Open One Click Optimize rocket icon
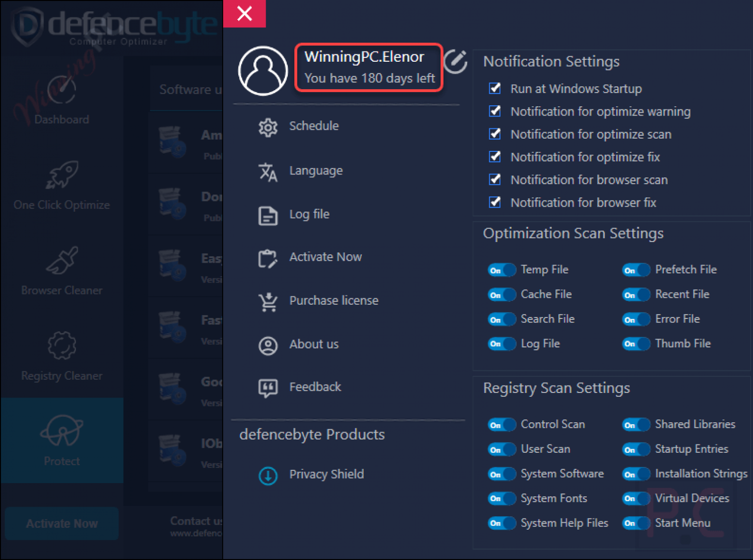 pos(62,174)
